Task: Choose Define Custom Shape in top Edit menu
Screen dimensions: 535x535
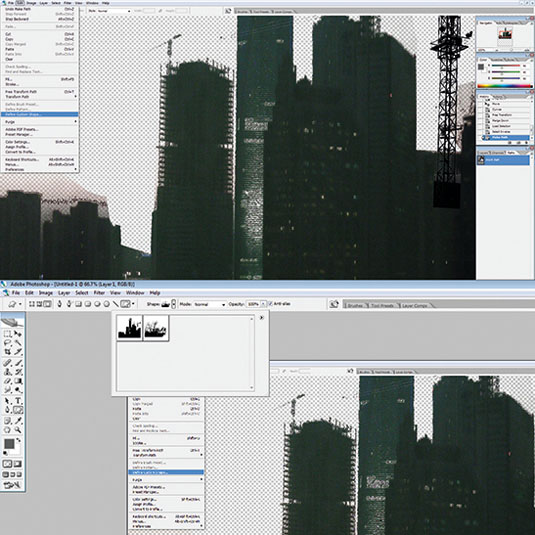Action: coord(40,114)
